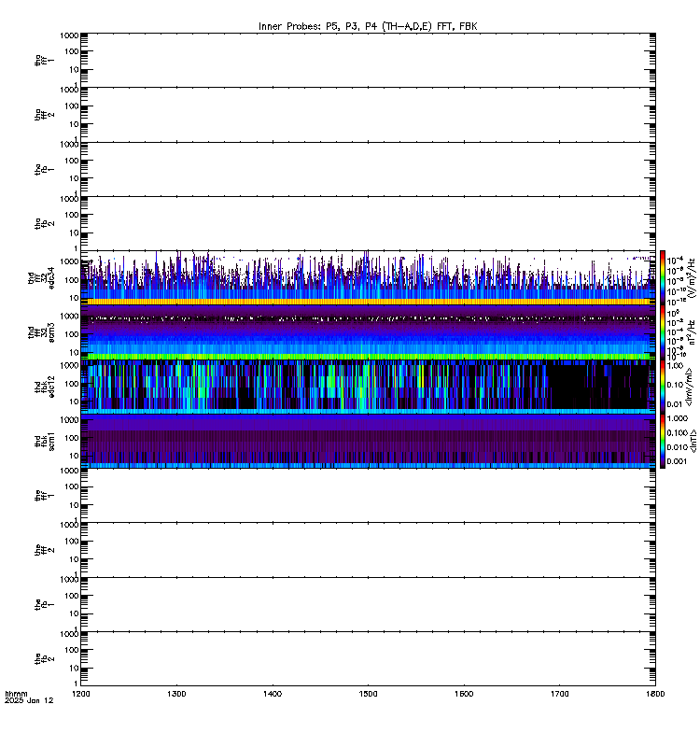The width and height of the screenshot is (700, 747).
Task: Click the 1300 time axis label
Action: [x=176, y=694]
